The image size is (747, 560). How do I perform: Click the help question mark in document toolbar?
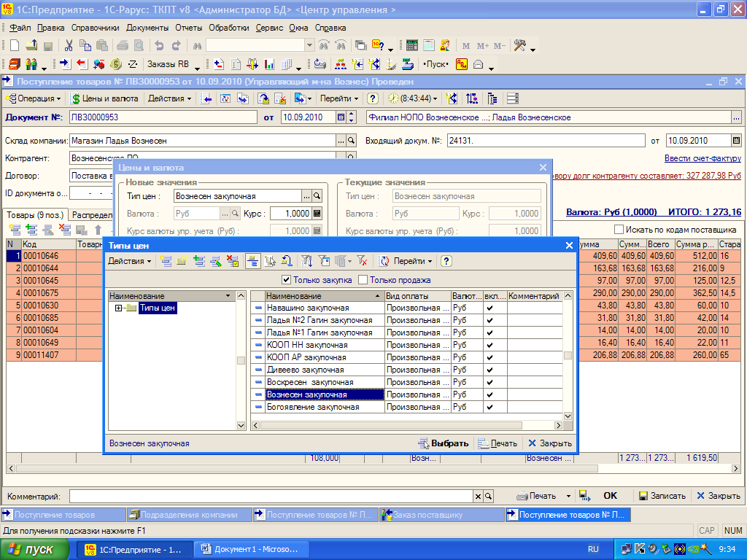pos(373,98)
